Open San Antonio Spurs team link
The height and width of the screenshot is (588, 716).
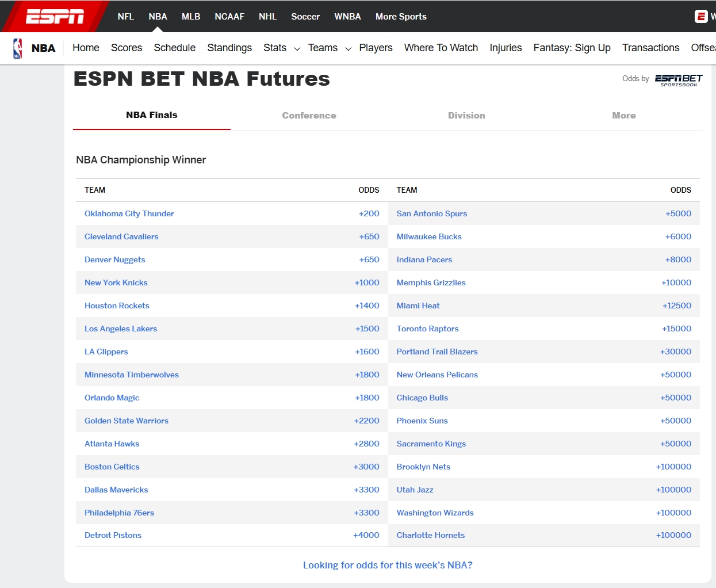click(x=431, y=213)
